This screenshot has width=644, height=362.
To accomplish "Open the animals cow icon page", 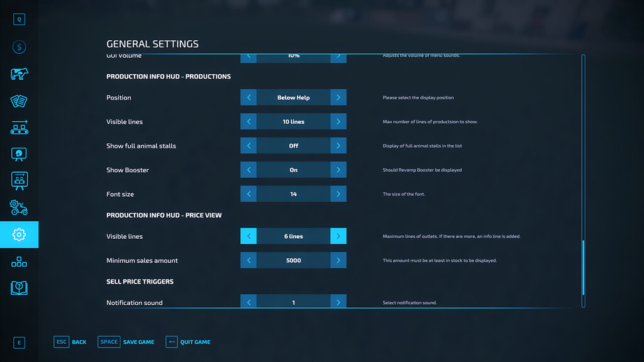I will (19, 74).
